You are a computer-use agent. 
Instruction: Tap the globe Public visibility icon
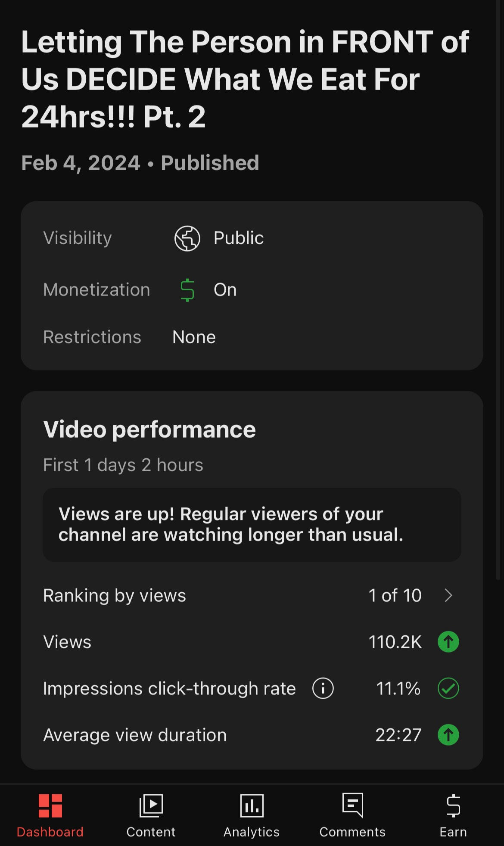(x=187, y=238)
